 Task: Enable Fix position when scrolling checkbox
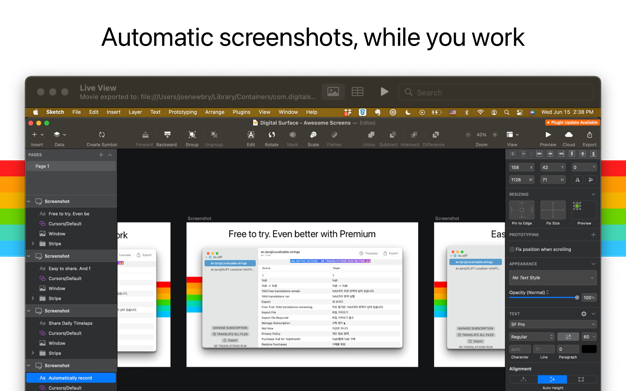coord(512,249)
